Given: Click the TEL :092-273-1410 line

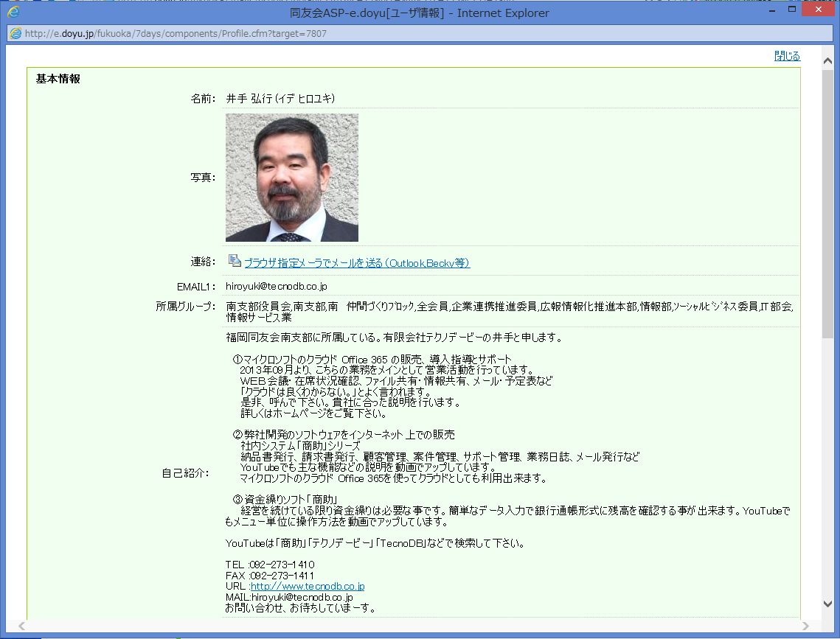Looking at the screenshot, I should click(x=270, y=565).
